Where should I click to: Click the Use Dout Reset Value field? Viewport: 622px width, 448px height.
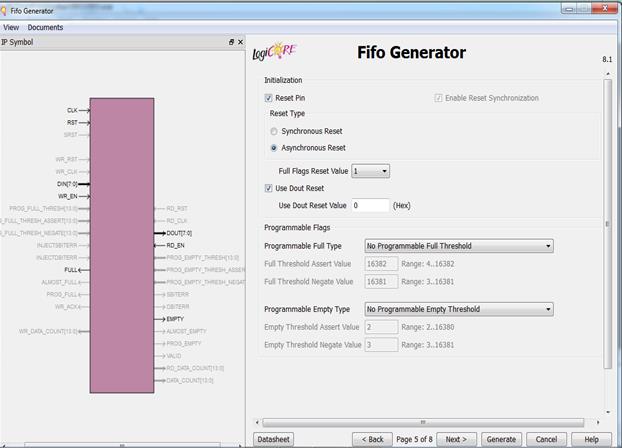point(371,206)
